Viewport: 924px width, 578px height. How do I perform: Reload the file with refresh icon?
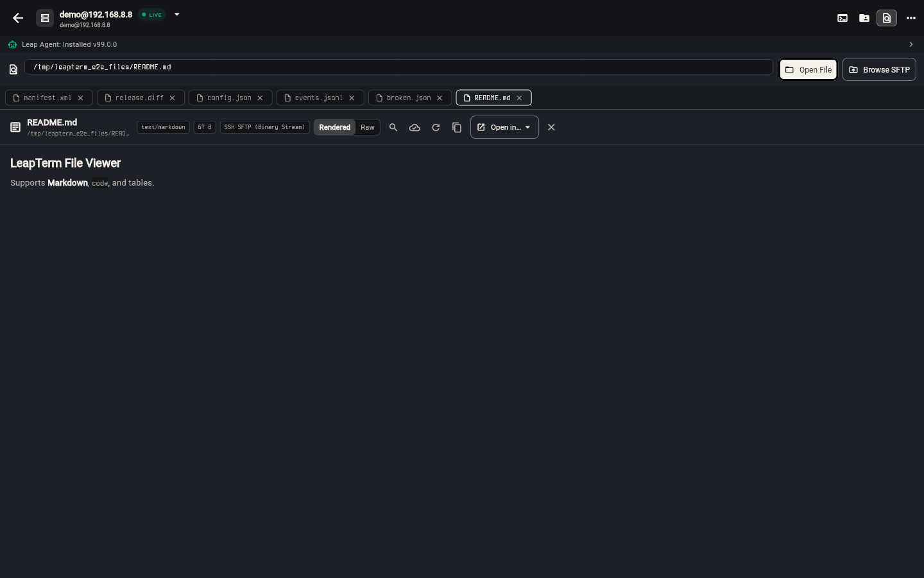pyautogui.click(x=436, y=127)
